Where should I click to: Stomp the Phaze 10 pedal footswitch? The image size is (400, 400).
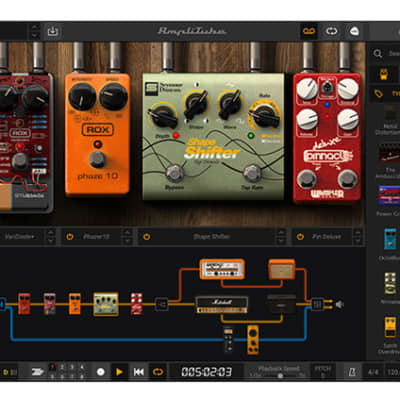pos(98,159)
